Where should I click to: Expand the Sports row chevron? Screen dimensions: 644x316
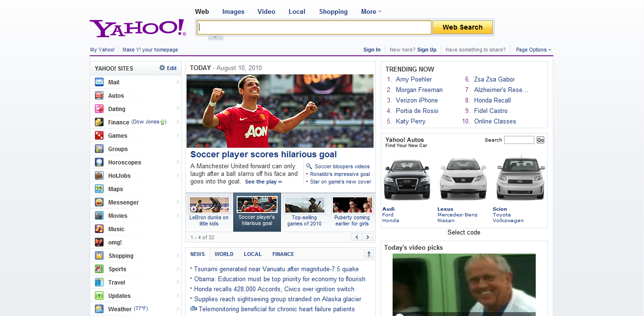(178, 269)
